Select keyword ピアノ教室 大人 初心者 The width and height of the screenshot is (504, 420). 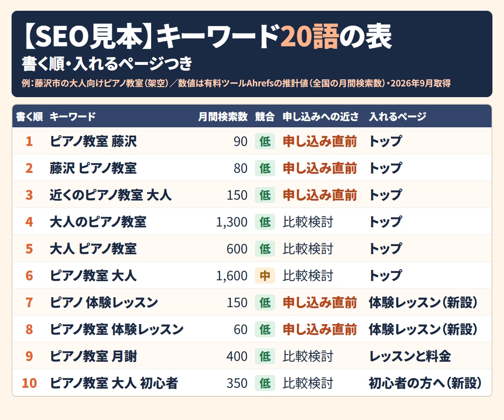pyautogui.click(x=114, y=383)
